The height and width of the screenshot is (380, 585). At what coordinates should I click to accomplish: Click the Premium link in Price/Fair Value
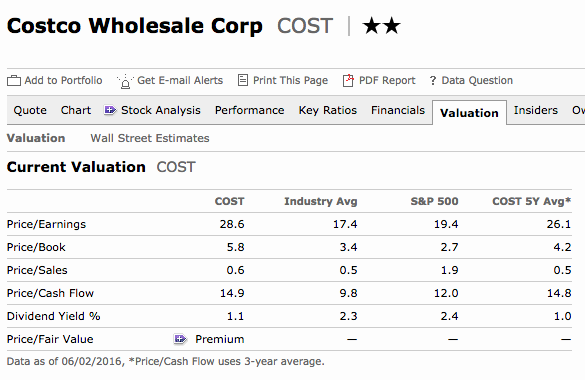[220, 339]
